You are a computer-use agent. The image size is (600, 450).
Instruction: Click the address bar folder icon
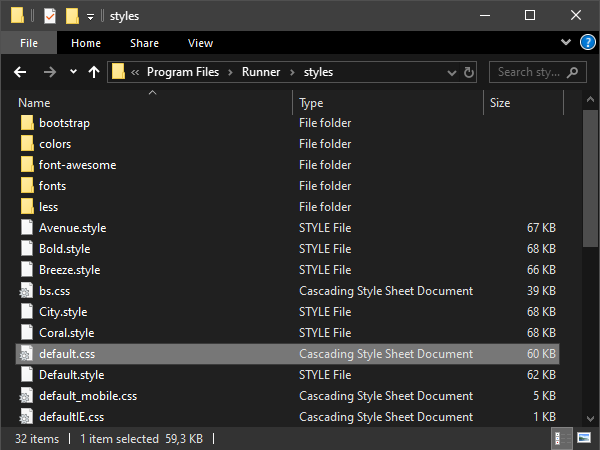[118, 72]
